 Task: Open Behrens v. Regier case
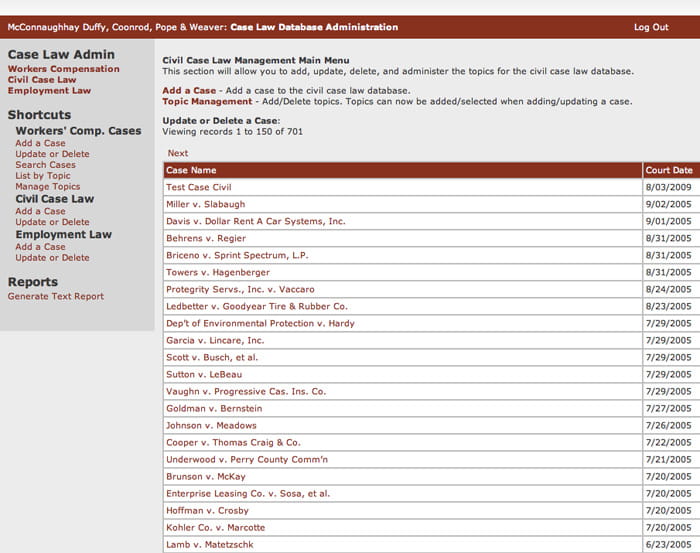tap(206, 238)
